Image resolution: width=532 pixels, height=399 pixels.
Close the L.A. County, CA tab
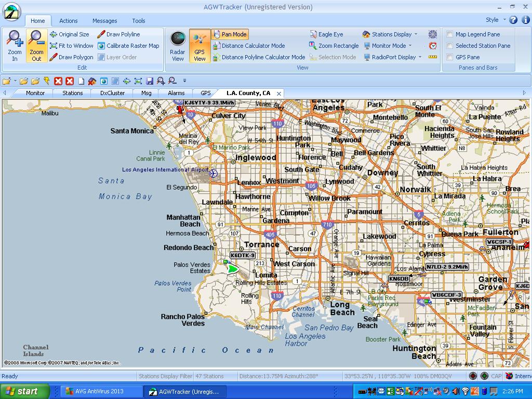tap(279, 94)
